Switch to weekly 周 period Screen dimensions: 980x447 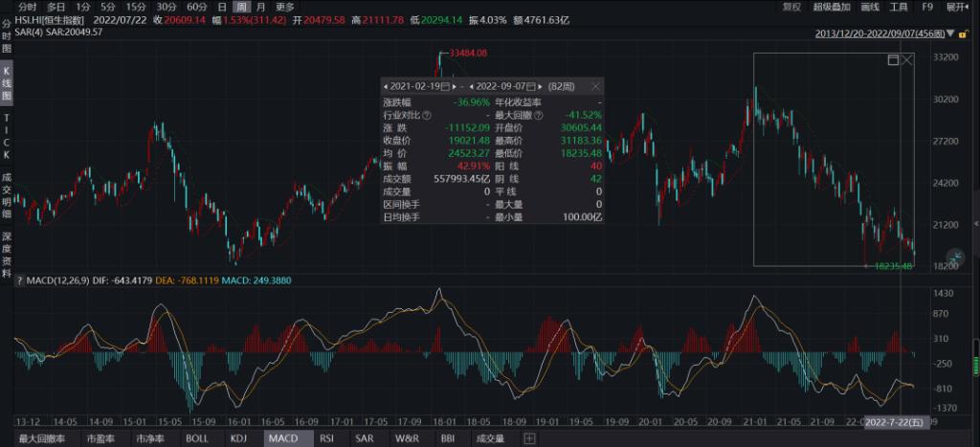[242, 7]
